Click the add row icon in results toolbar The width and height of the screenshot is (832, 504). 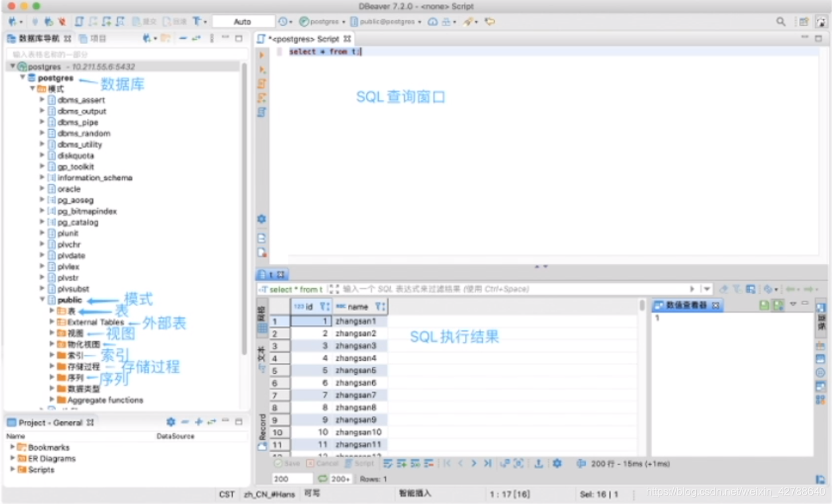[x=402, y=464]
